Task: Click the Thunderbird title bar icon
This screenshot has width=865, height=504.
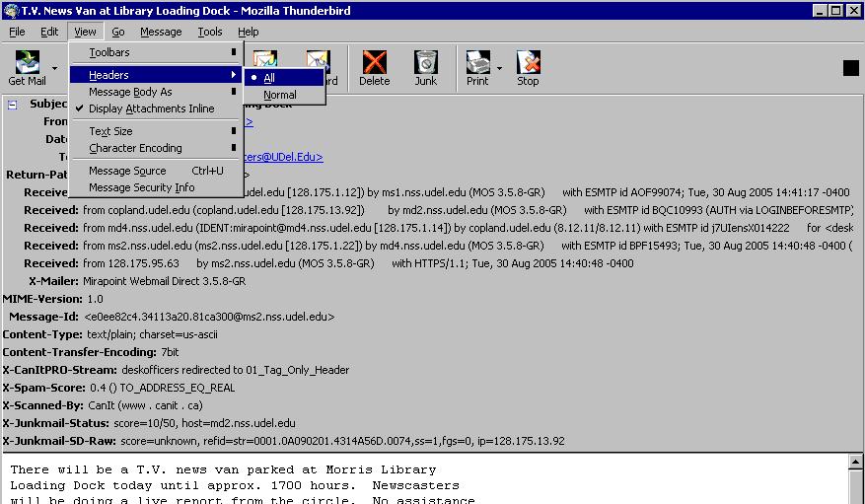Action: coord(11,11)
